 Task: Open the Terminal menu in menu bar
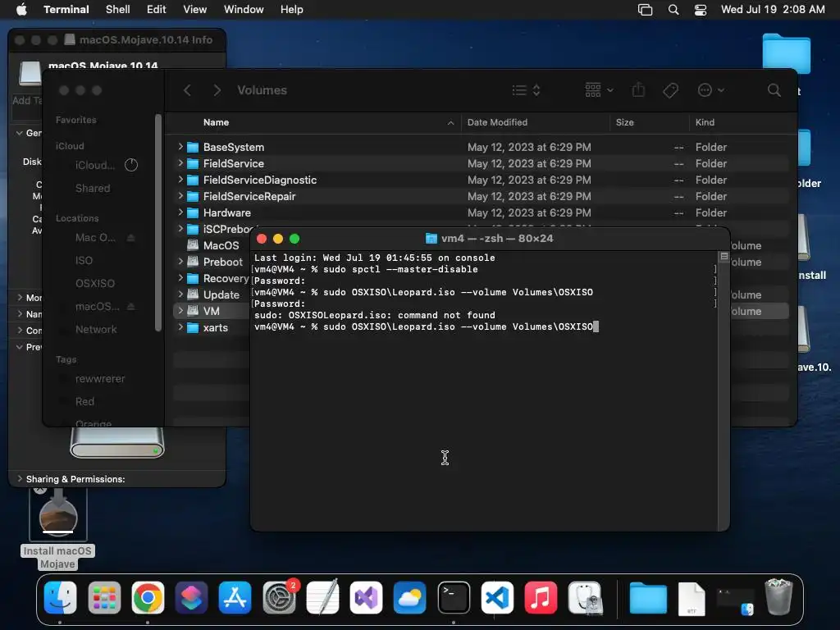point(66,10)
